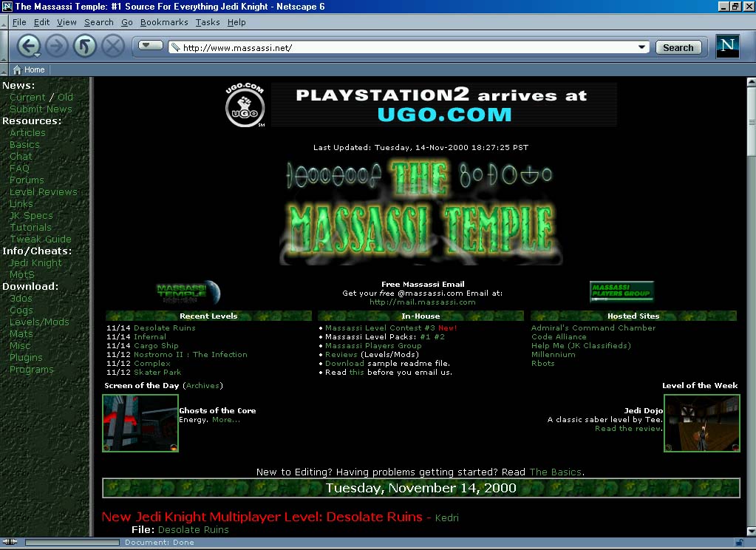This screenshot has height=550, width=756.
Task: Open the small dropdown button left of URL bar
Action: pos(151,45)
